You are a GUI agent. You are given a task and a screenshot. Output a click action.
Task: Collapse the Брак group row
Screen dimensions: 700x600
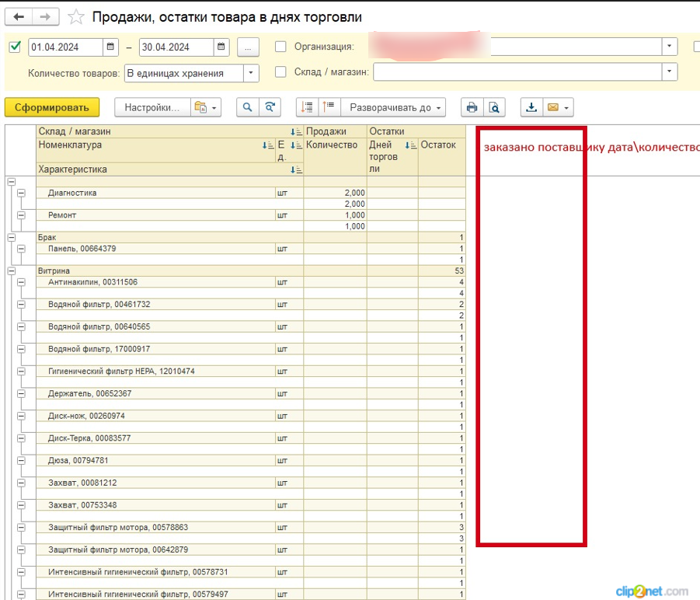coord(10,238)
